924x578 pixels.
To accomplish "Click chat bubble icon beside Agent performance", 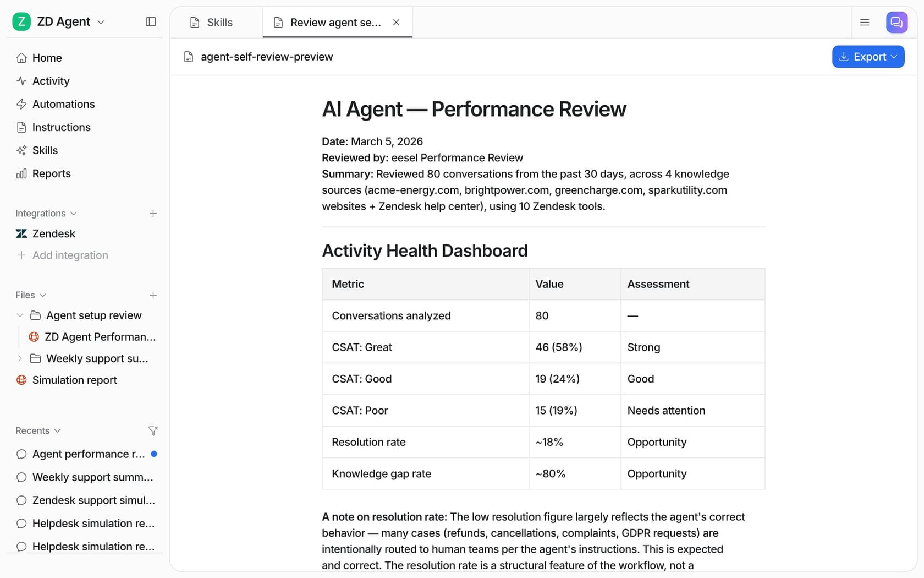I will click(21, 454).
